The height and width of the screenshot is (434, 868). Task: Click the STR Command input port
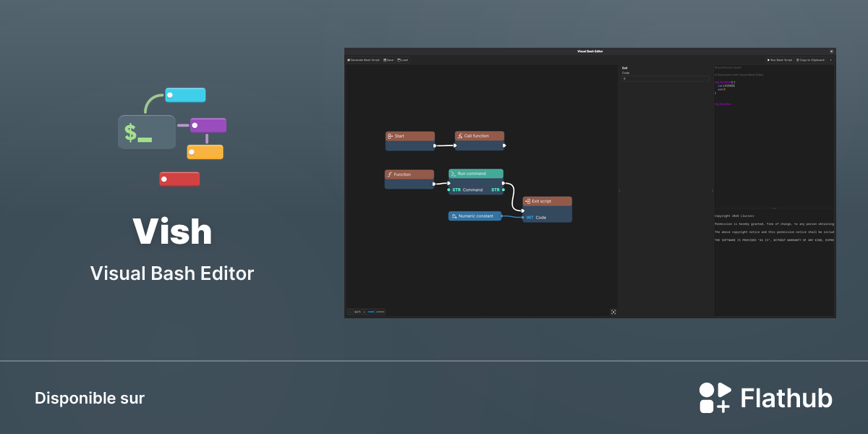pyautogui.click(x=448, y=190)
